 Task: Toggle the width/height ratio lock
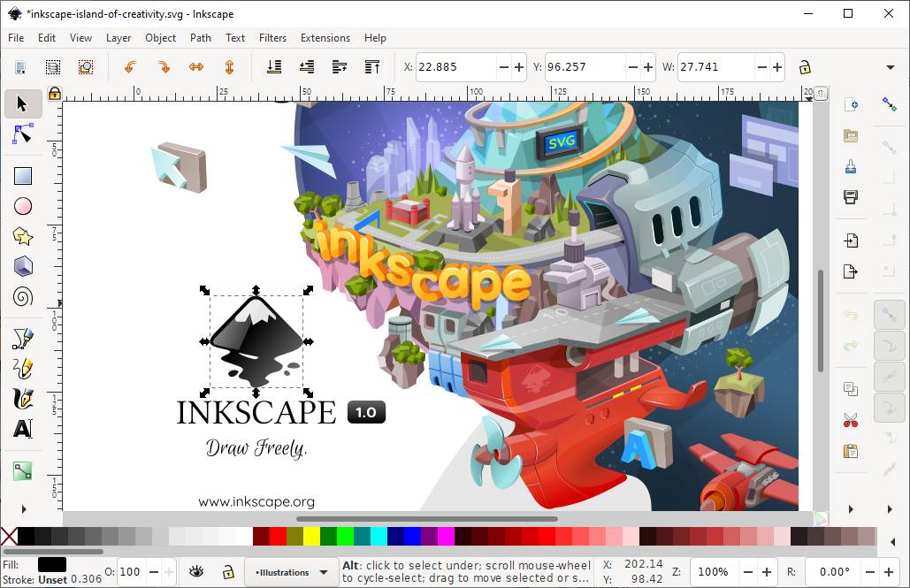pyautogui.click(x=805, y=67)
